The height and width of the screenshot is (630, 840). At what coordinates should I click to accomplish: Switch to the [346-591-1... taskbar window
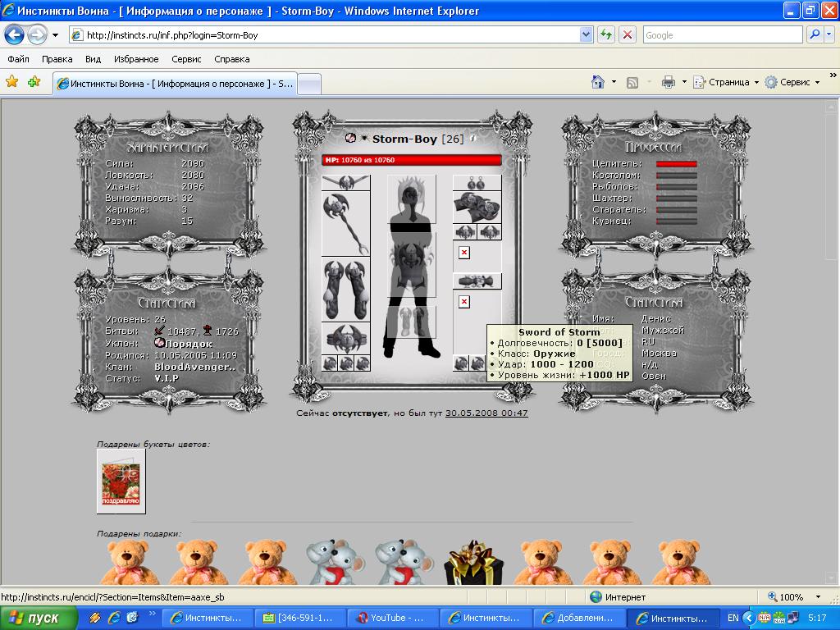click(x=300, y=618)
